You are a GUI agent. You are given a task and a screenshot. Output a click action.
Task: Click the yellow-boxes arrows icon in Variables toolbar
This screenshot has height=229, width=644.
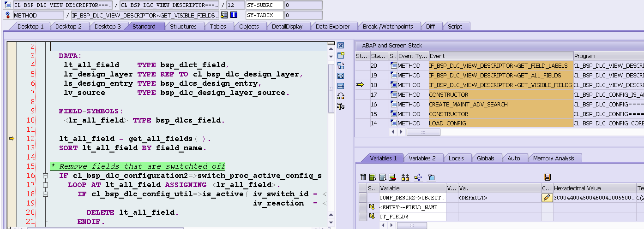click(405, 177)
